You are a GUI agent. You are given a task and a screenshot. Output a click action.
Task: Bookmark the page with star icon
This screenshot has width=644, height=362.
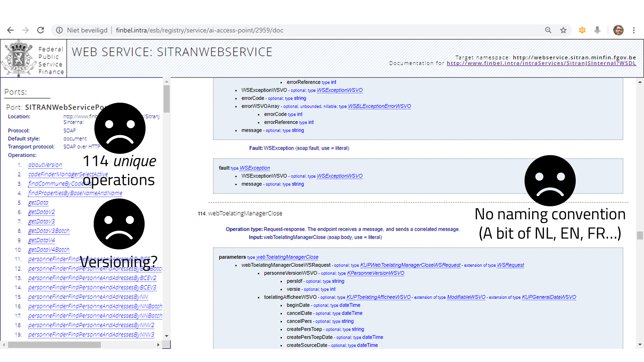[563, 30]
